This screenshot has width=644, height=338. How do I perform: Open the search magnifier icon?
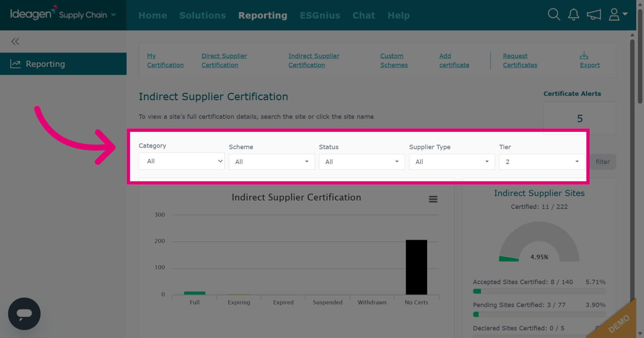(554, 14)
